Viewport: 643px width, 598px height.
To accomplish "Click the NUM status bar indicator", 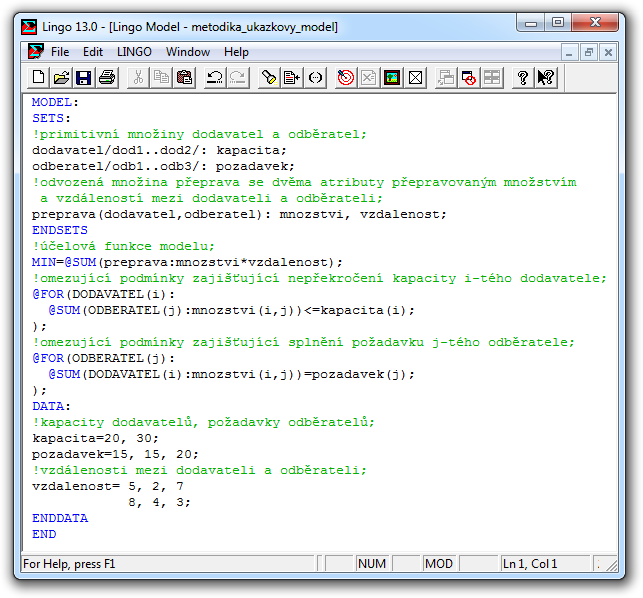I will [372, 564].
